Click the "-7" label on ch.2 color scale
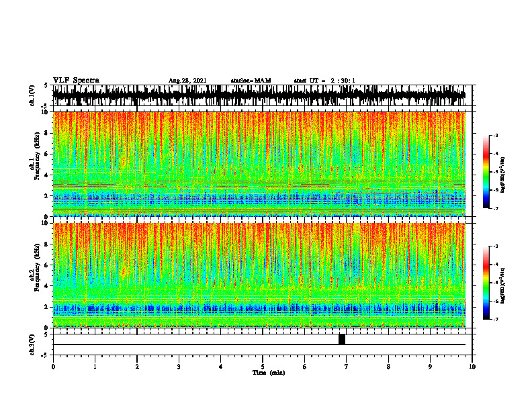The image size is (532, 411). [x=496, y=319]
